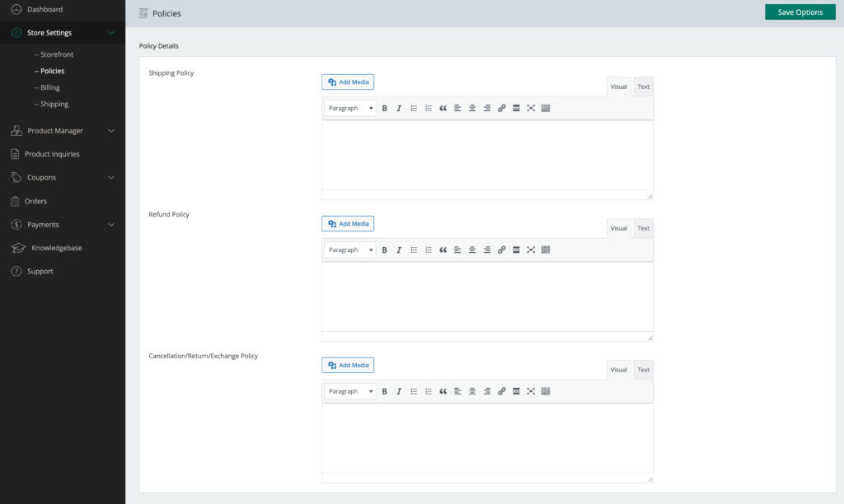The height and width of the screenshot is (504, 844).
Task: Open Paragraph format dropdown in Shipping Policy editor
Action: tap(350, 108)
